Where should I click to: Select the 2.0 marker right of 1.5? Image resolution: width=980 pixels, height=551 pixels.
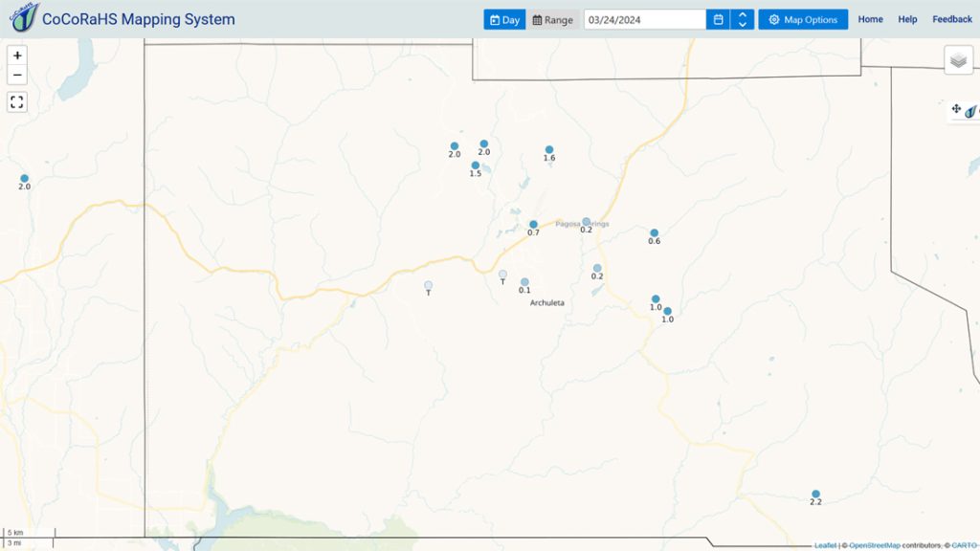pos(483,143)
